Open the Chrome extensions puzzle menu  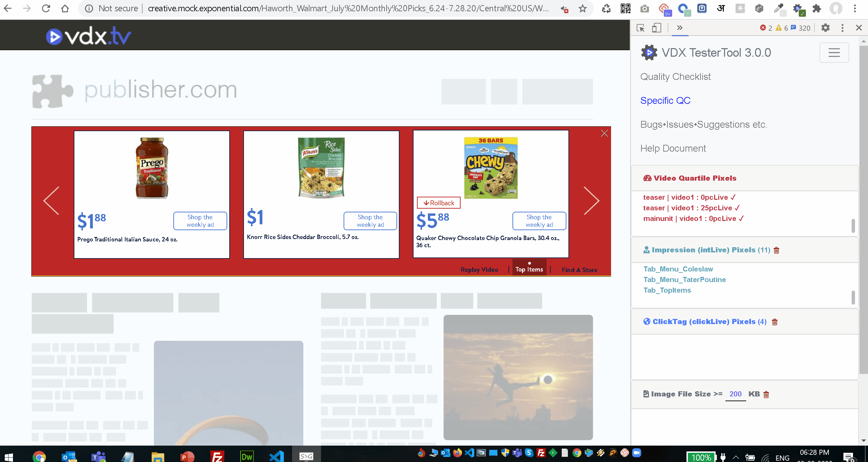click(x=817, y=9)
